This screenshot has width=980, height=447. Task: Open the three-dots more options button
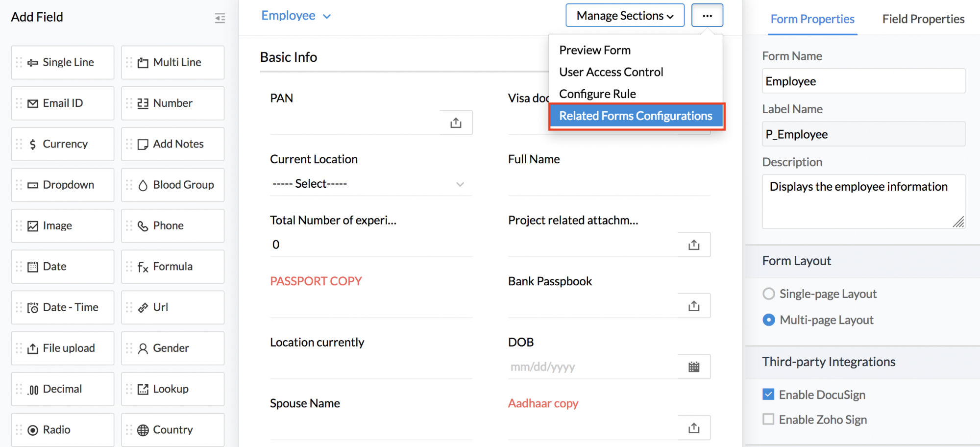[x=707, y=16]
